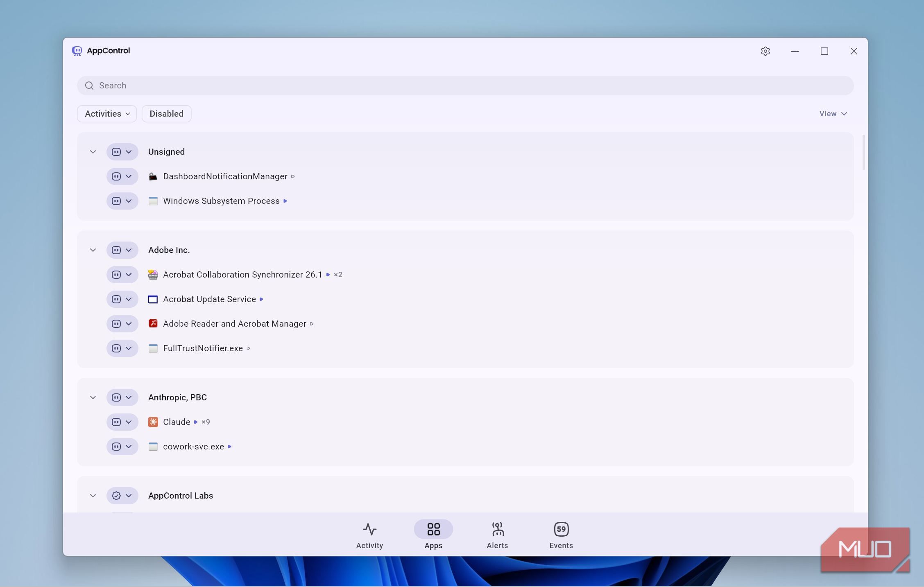Select the Windows Subsystem Process entry
Screen dimensions: 924x587
[465, 201]
